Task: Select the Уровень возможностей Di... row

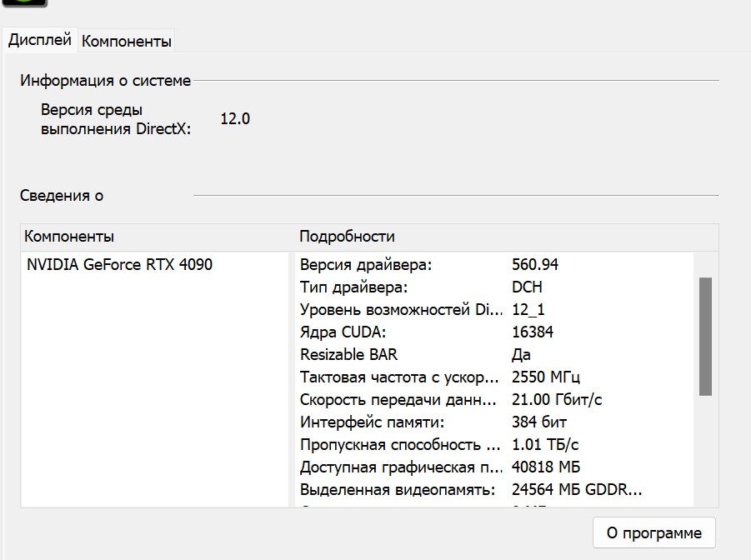Action: point(402,309)
